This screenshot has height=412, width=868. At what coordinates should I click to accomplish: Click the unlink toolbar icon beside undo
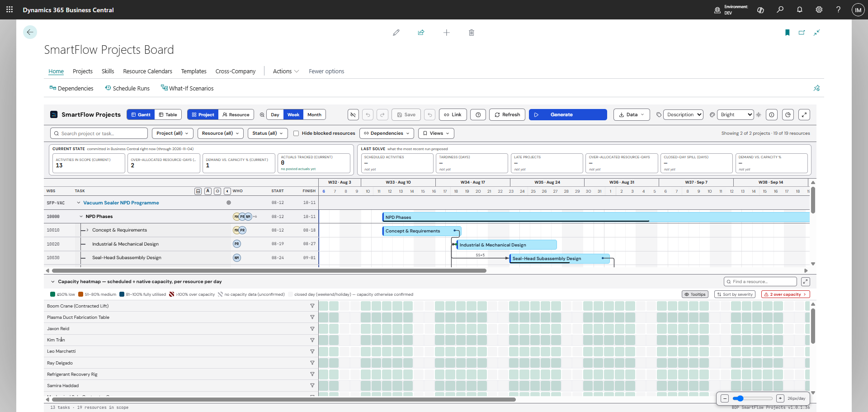[x=353, y=115]
